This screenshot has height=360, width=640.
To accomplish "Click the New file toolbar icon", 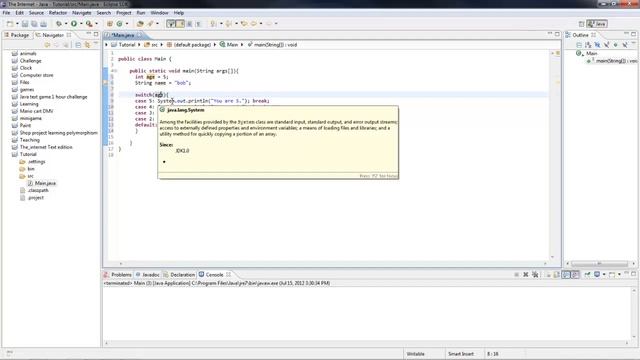I will coord(10,24).
